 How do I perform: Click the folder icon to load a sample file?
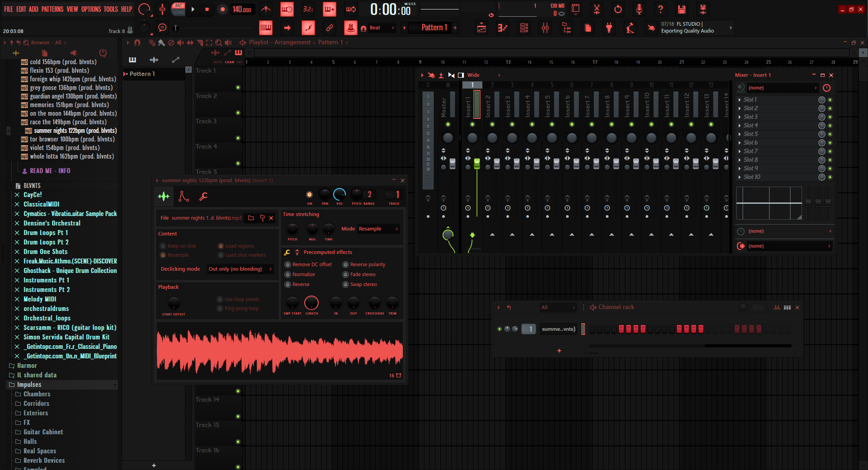[251, 218]
